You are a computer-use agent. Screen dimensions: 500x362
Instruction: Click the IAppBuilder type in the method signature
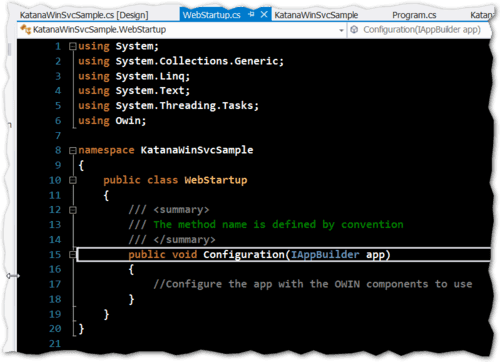coord(325,255)
